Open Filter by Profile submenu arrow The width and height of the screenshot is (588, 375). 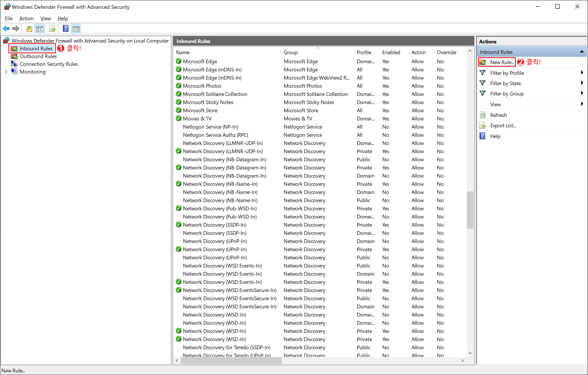click(x=582, y=73)
